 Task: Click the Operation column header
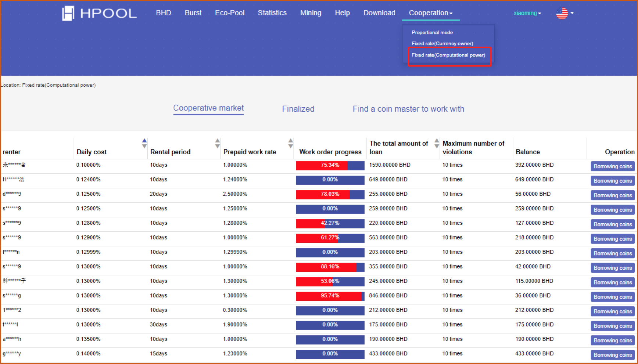pyautogui.click(x=620, y=152)
